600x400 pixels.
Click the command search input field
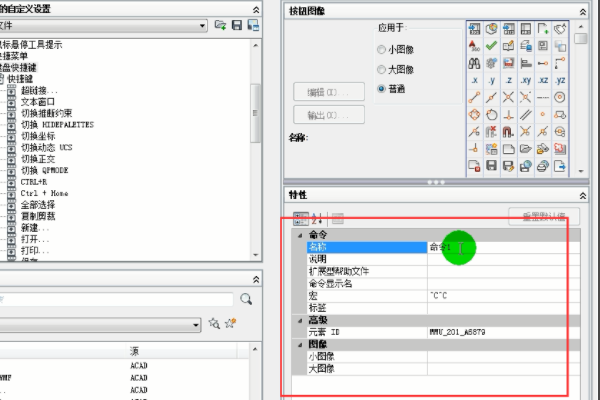pos(116,299)
